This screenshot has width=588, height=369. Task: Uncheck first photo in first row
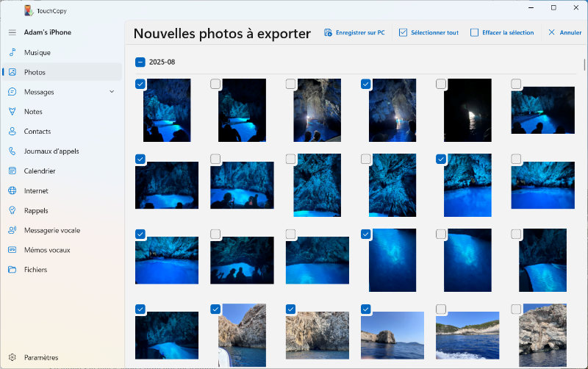coord(140,84)
